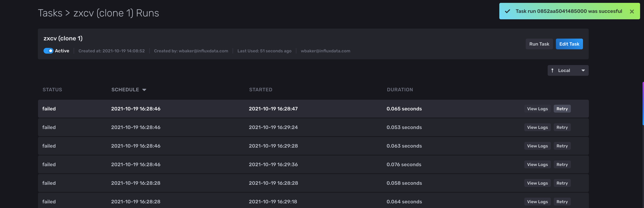This screenshot has width=644, height=208.
Task: Sort runs by the STARTED column
Action: tap(260, 89)
